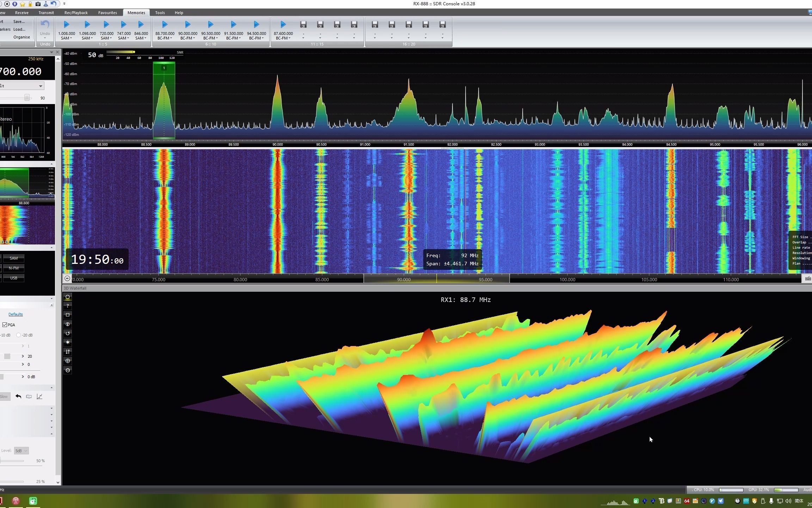
Task: Select USB demodulation mode button
Action: click(13, 278)
